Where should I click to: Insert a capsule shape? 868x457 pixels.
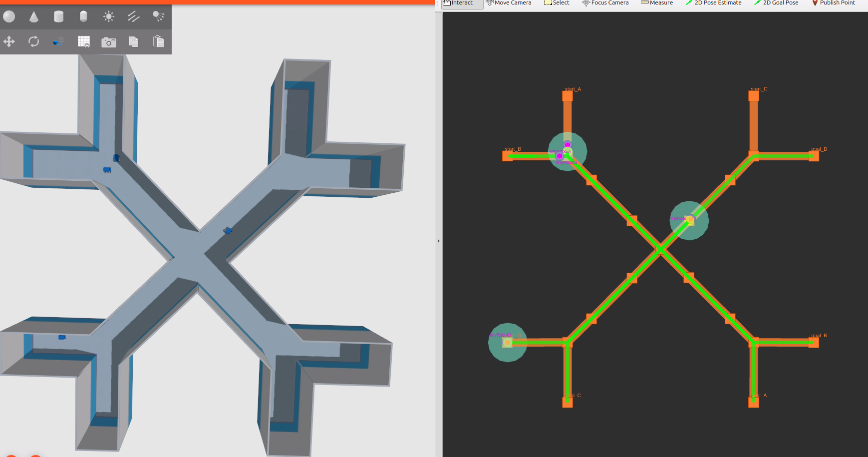click(83, 17)
